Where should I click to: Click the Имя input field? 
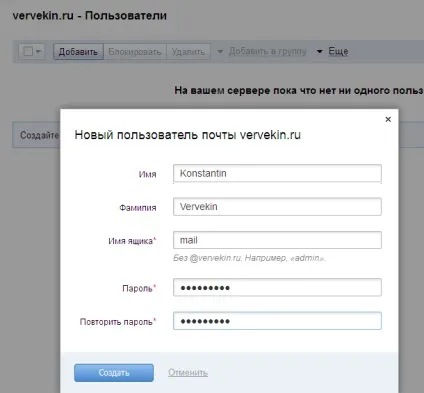(277, 173)
